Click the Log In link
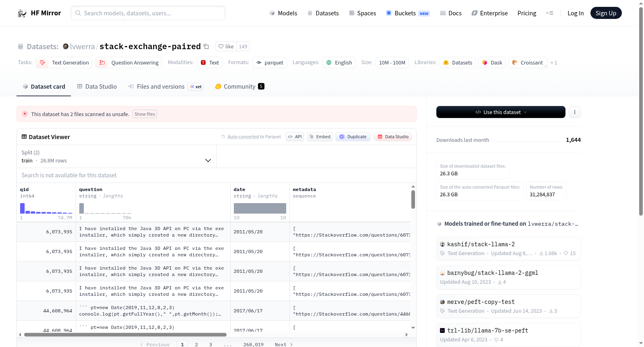 coord(576,13)
